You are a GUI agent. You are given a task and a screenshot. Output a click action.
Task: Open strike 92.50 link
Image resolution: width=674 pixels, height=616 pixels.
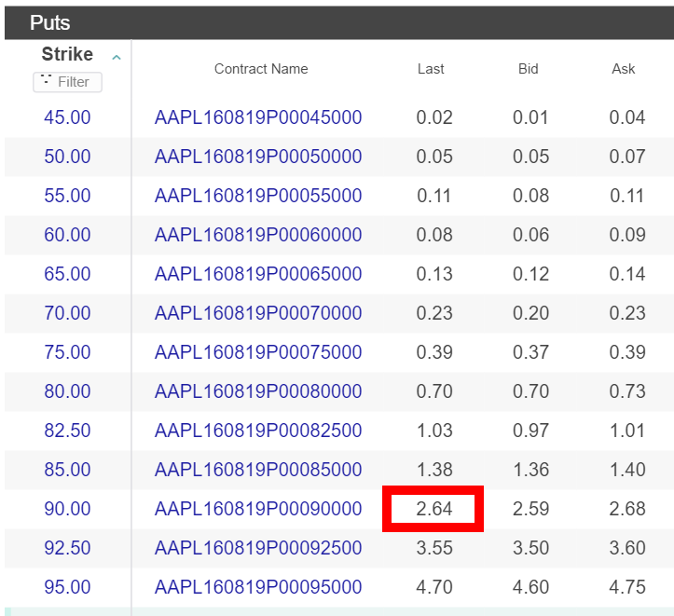[x=67, y=548]
